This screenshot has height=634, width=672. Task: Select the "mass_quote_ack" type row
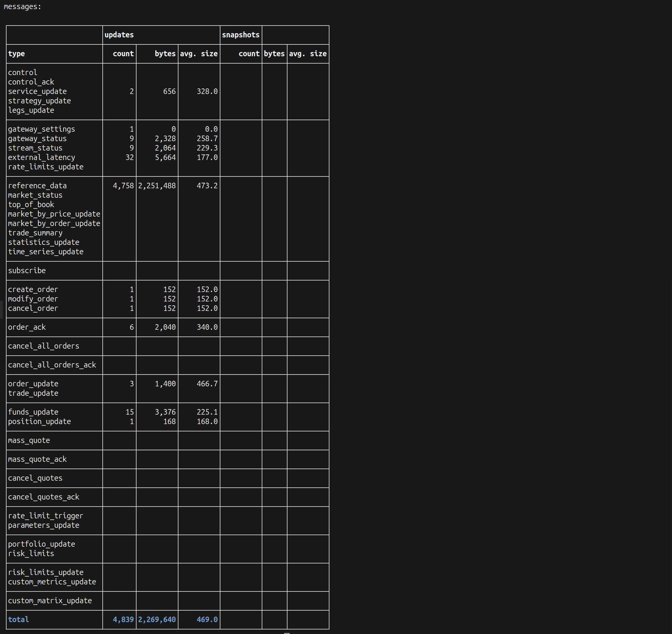[x=37, y=459]
